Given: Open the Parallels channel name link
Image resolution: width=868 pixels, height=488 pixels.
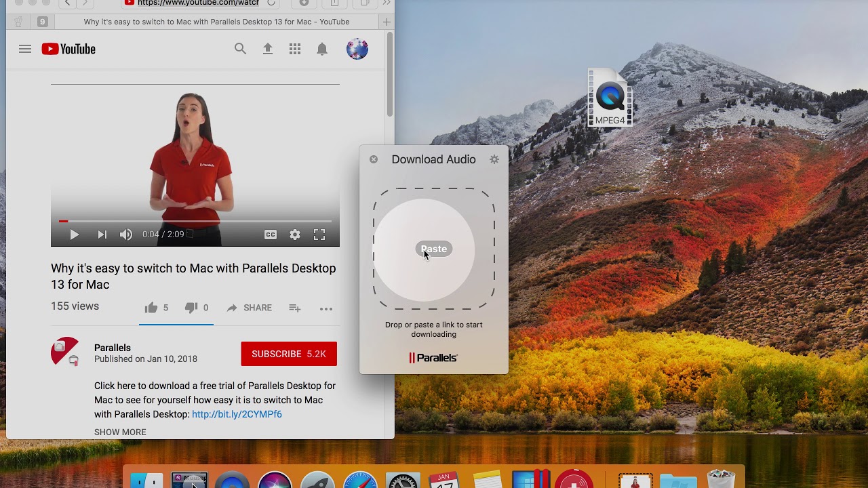Looking at the screenshot, I should click(x=113, y=348).
